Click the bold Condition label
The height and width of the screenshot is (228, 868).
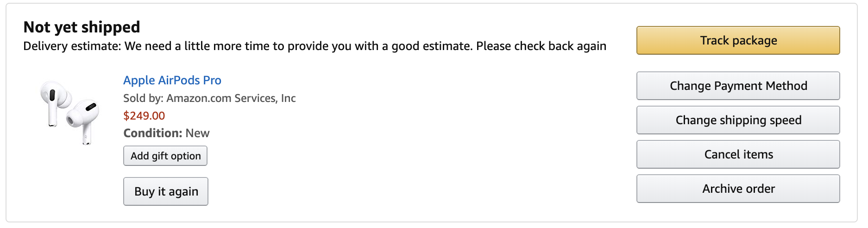click(153, 133)
